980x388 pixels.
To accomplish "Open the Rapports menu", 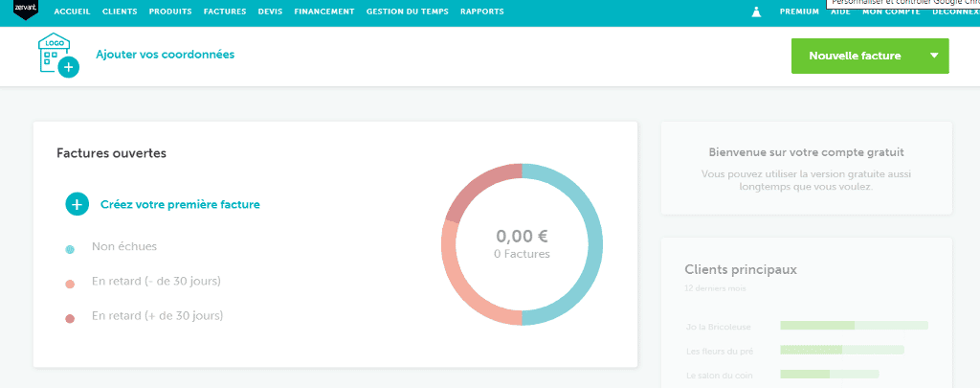I will coord(482,11).
